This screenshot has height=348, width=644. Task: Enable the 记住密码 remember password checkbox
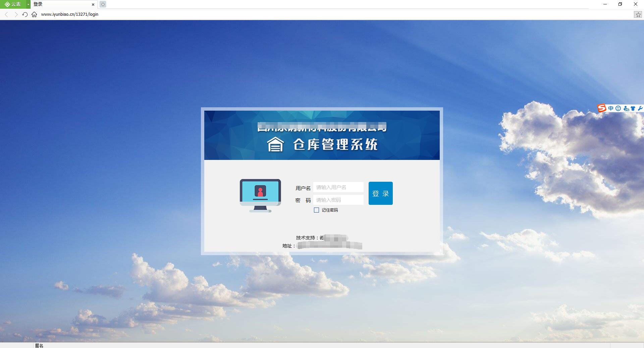coord(316,210)
